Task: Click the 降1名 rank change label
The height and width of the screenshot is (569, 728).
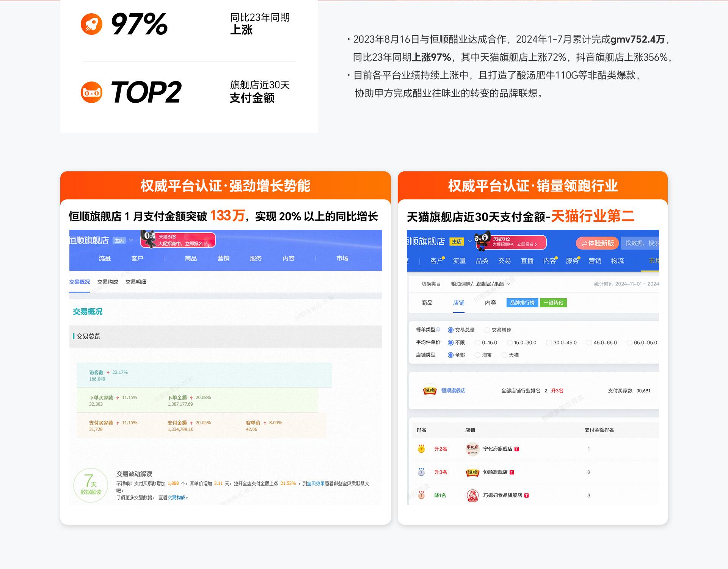Action: click(x=440, y=495)
